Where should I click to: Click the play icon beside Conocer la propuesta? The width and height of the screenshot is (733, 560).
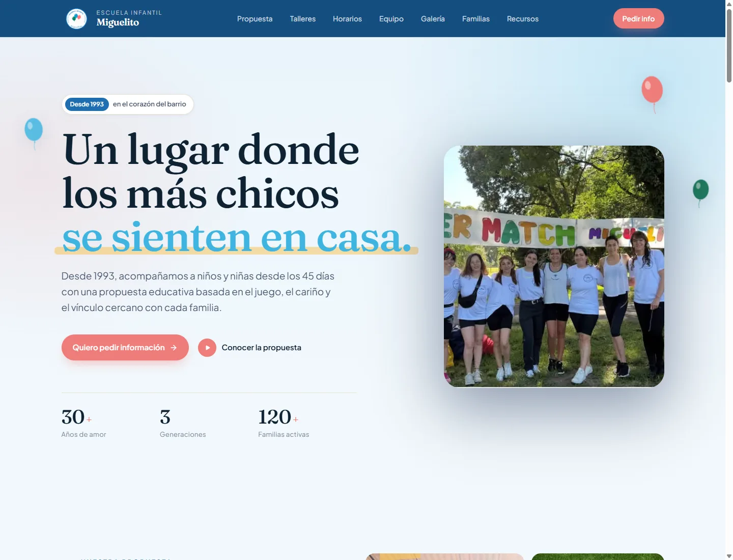pos(207,348)
